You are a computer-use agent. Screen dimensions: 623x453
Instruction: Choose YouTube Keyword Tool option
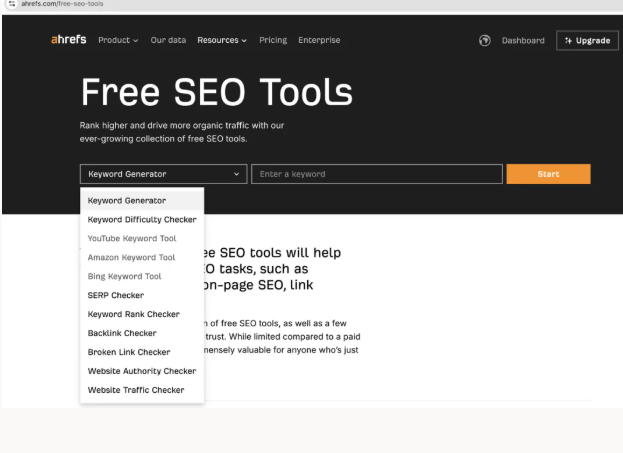(x=142, y=238)
